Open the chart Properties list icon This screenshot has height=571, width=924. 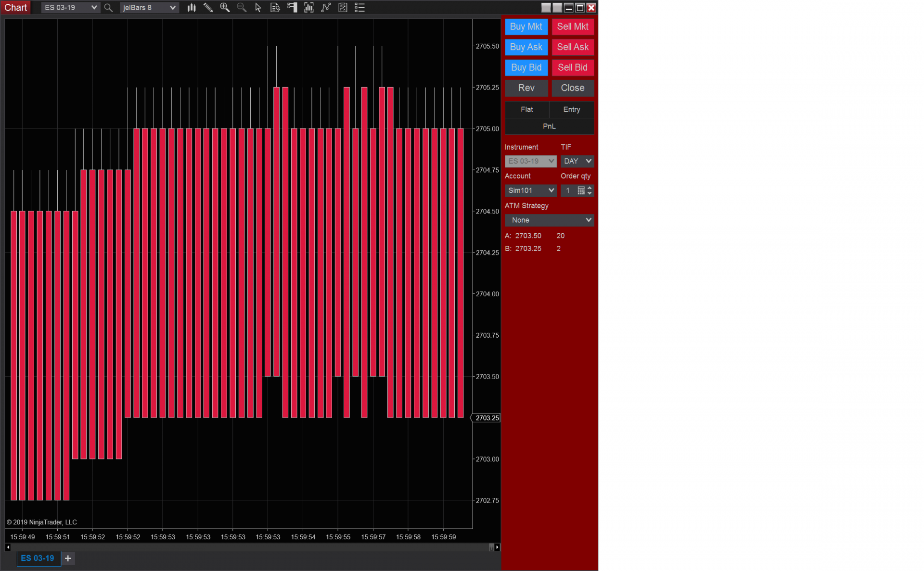coord(359,7)
